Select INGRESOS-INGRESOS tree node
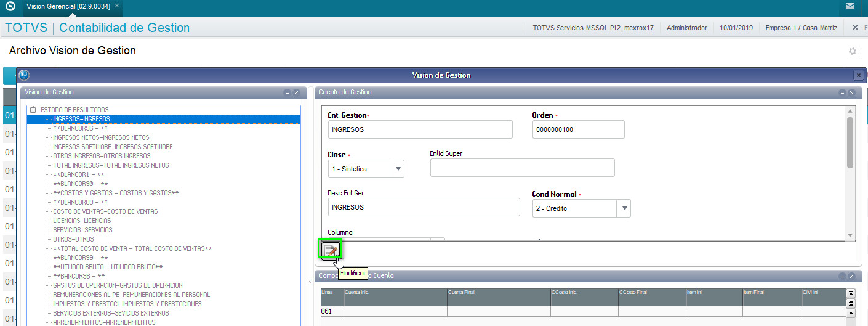The width and height of the screenshot is (868, 326). click(x=82, y=119)
